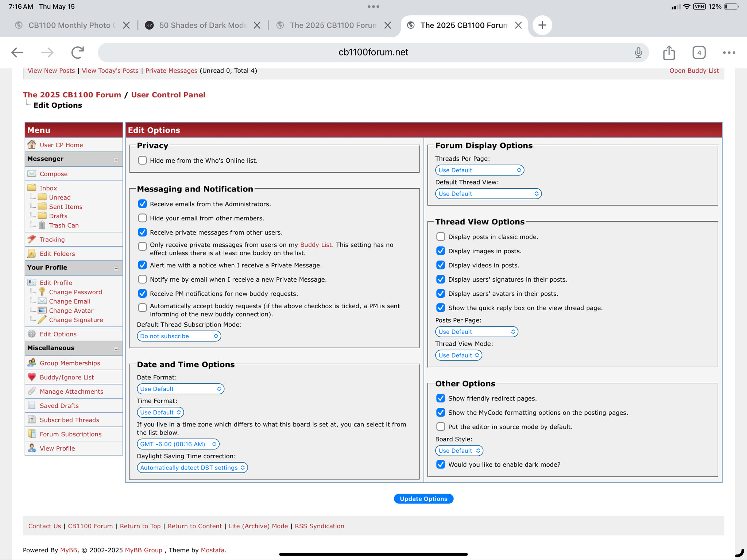
Task: Open Subscribed Threads menu item
Action: click(x=69, y=420)
